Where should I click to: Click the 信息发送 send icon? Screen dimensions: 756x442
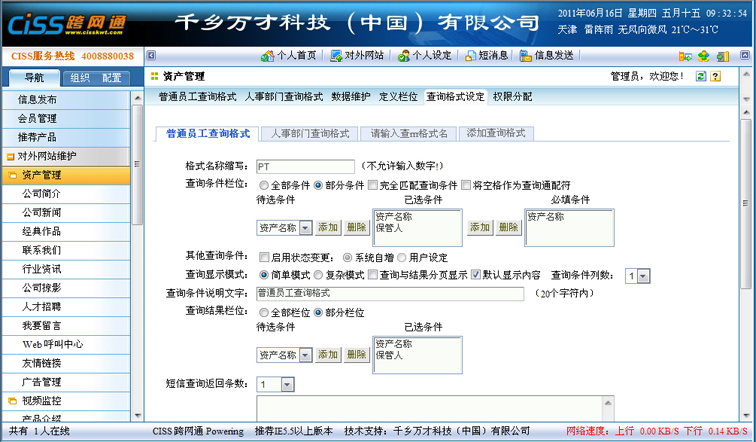tap(526, 56)
